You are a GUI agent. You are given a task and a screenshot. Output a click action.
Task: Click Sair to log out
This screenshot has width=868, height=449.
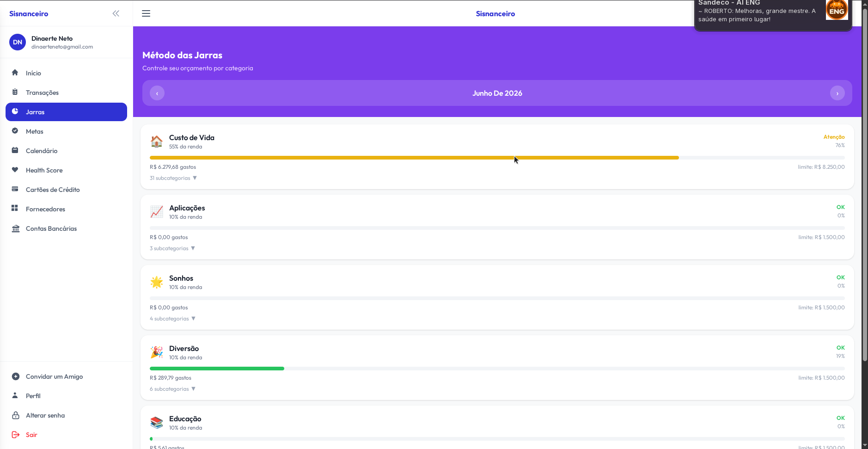click(66, 435)
